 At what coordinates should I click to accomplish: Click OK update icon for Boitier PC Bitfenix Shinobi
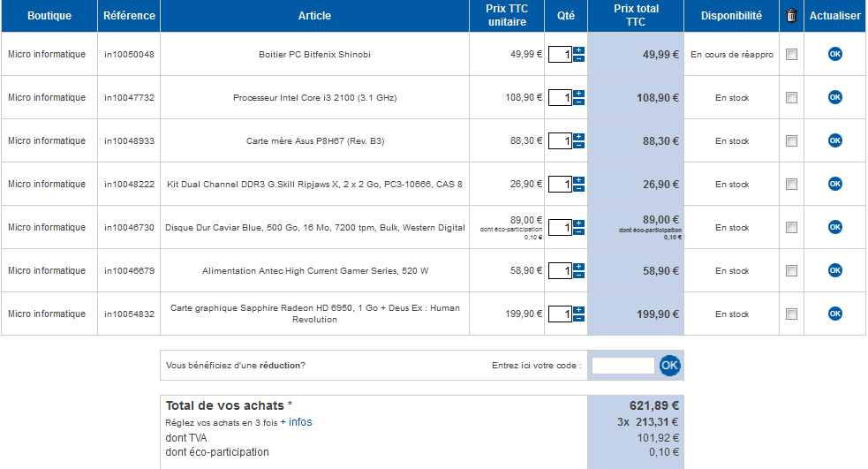point(834,54)
